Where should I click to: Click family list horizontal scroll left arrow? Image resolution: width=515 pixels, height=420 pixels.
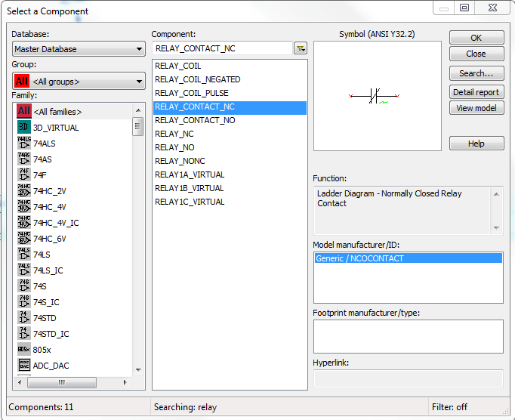click(x=20, y=382)
